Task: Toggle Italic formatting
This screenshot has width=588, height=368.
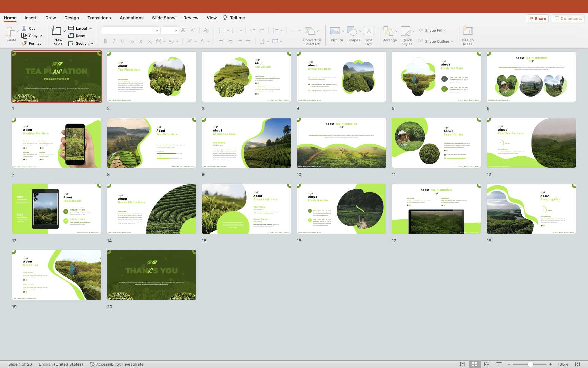Action: click(114, 41)
